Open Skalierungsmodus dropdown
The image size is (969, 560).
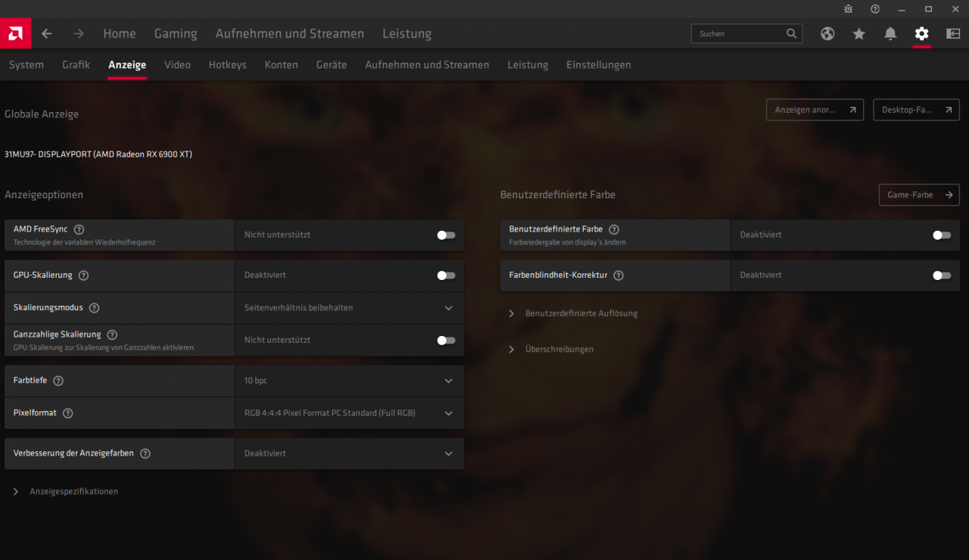(x=349, y=308)
